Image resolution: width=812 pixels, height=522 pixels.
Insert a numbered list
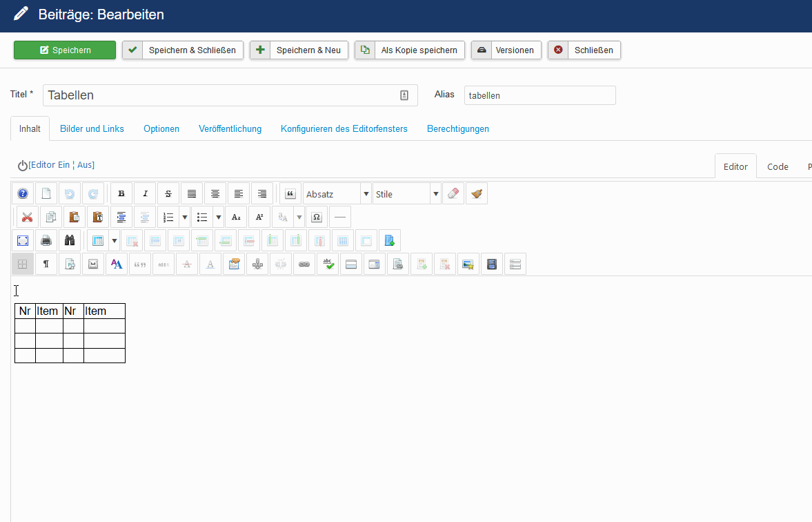point(168,217)
